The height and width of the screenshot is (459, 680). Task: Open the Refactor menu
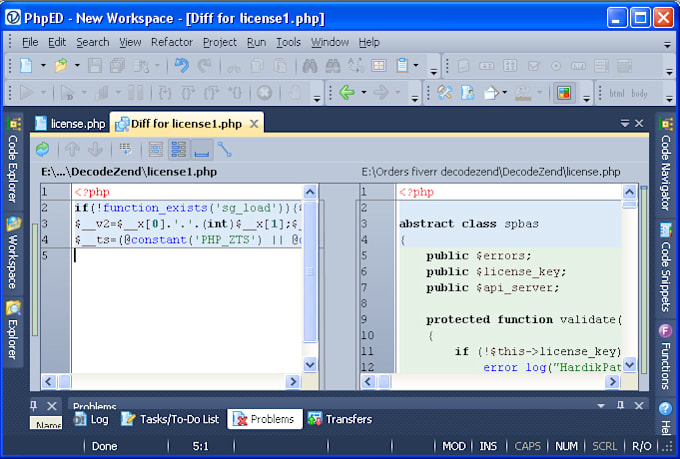tap(171, 42)
